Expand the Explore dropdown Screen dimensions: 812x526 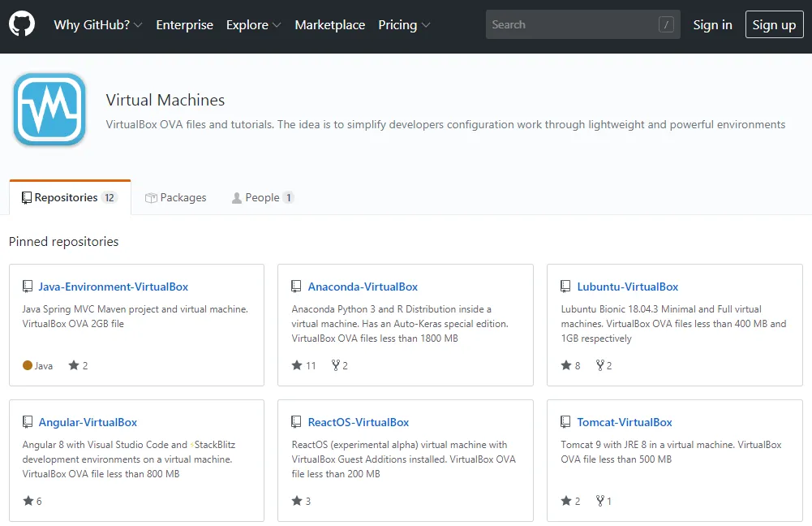tap(248, 25)
